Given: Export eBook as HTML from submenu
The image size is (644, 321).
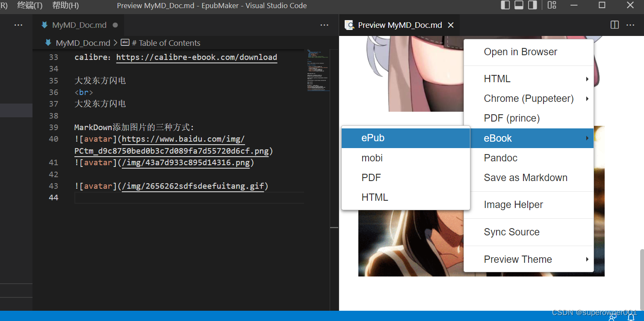Looking at the screenshot, I should 406,197.
